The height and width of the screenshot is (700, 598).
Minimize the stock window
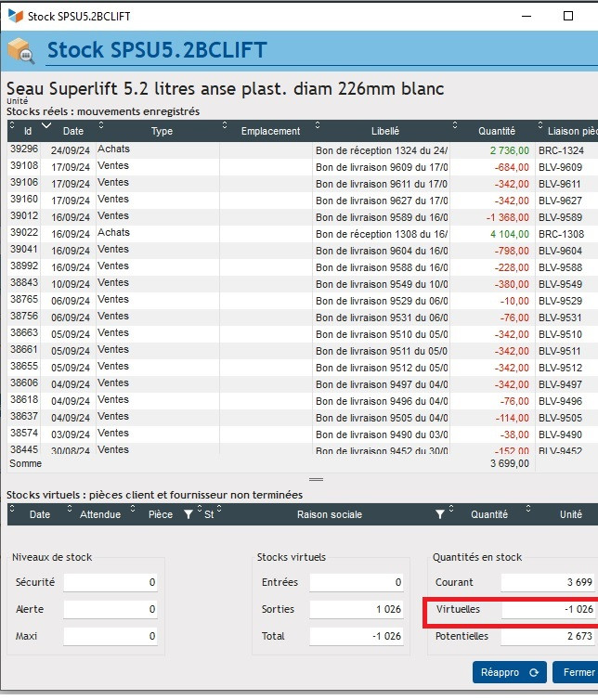tap(526, 16)
